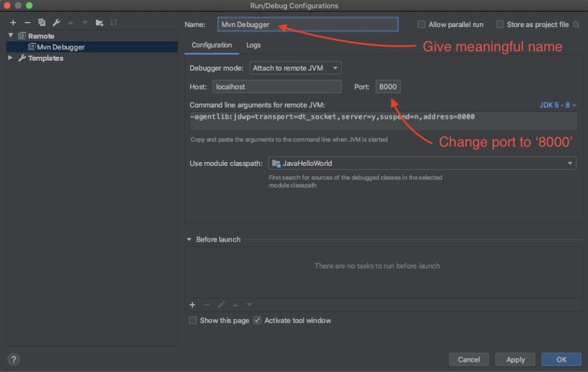Copy the Mvn Debugger configuration
The width and height of the screenshot is (588, 372).
(41, 22)
